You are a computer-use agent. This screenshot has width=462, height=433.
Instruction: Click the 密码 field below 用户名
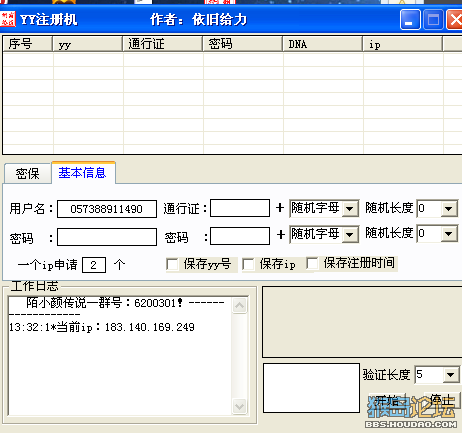click(107, 237)
